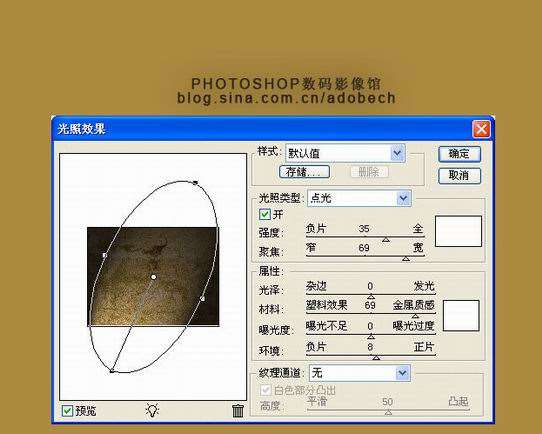Click the black top handle of the light ellipse
This screenshot has width=542, height=434.
tap(195, 182)
